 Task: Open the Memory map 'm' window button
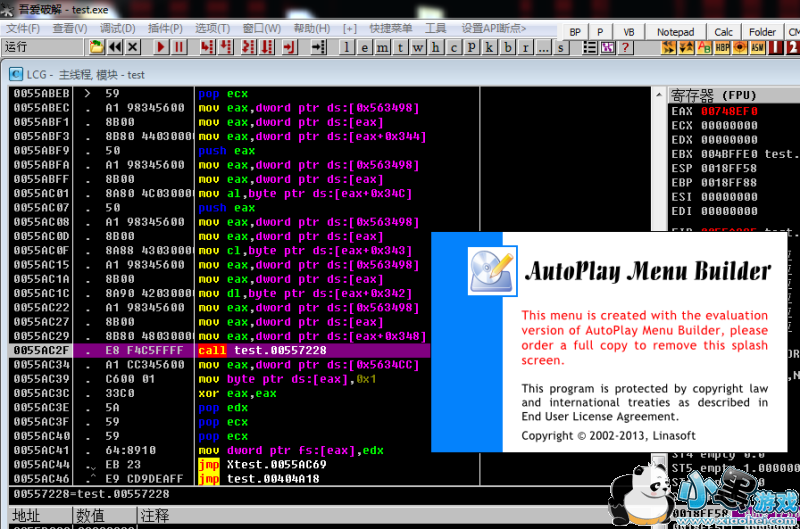(384, 47)
